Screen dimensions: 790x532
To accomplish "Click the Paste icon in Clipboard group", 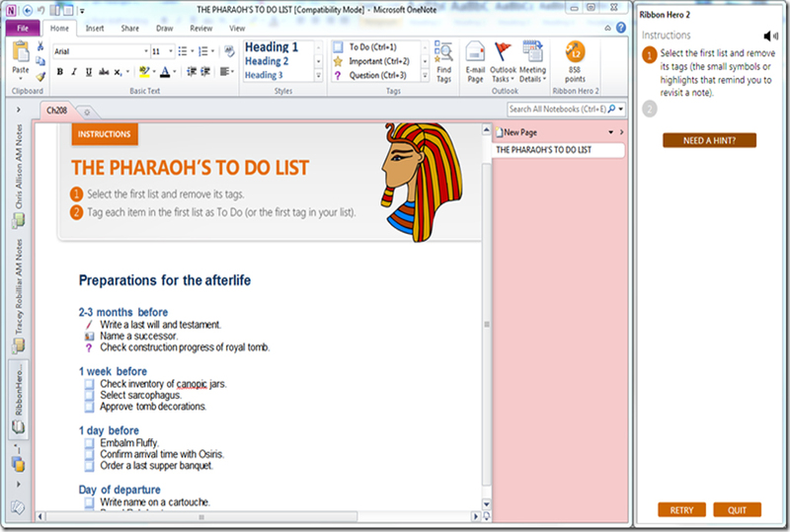I will point(21,53).
